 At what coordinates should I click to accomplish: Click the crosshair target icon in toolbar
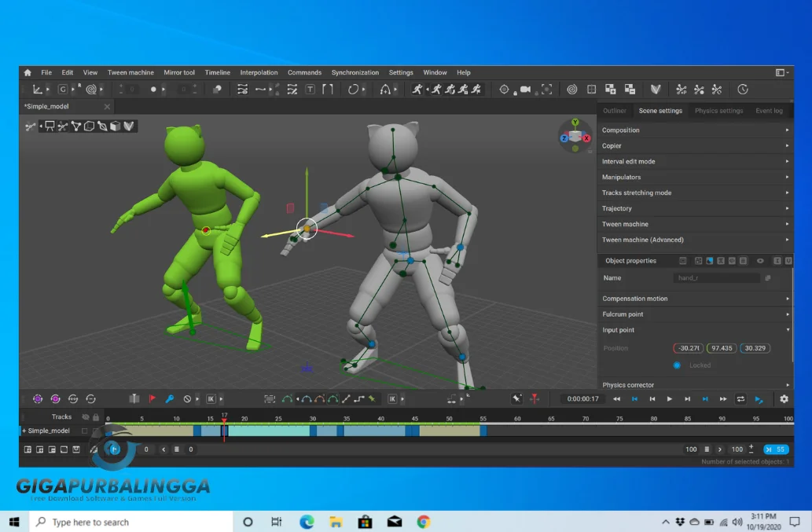click(504, 90)
